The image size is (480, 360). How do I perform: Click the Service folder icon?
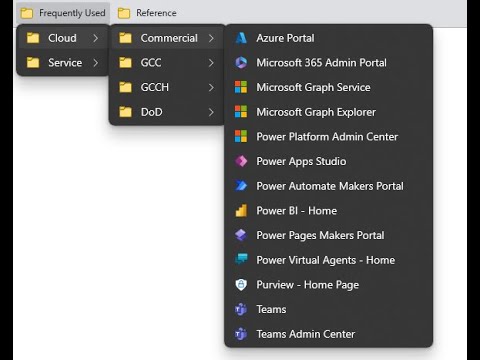click(33, 63)
